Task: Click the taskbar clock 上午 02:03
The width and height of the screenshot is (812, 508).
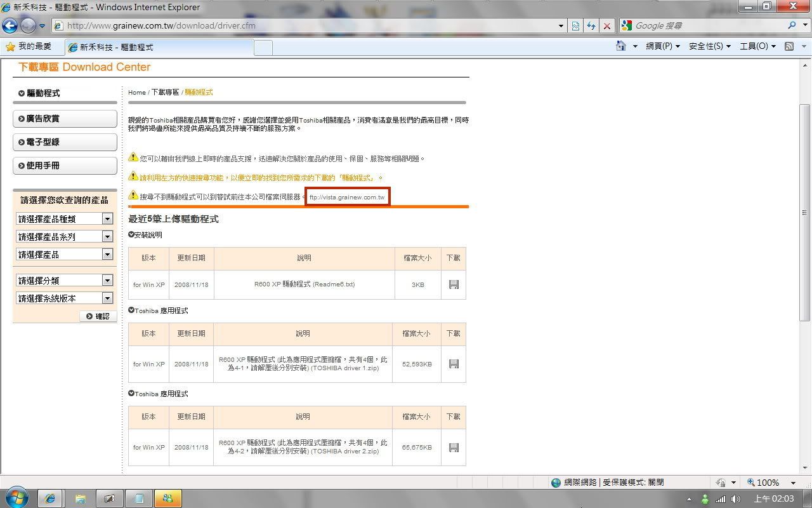Action: coord(774,499)
